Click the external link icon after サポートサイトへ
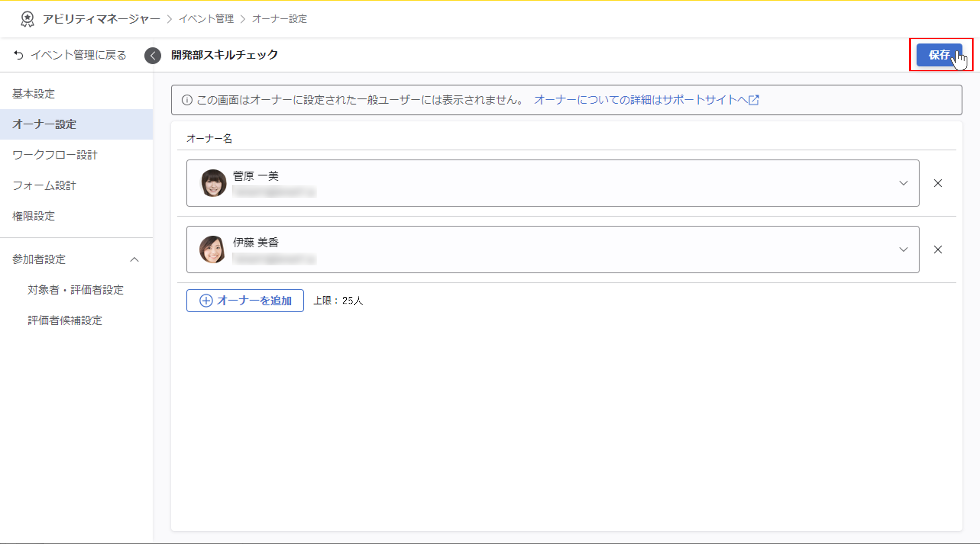 [754, 100]
